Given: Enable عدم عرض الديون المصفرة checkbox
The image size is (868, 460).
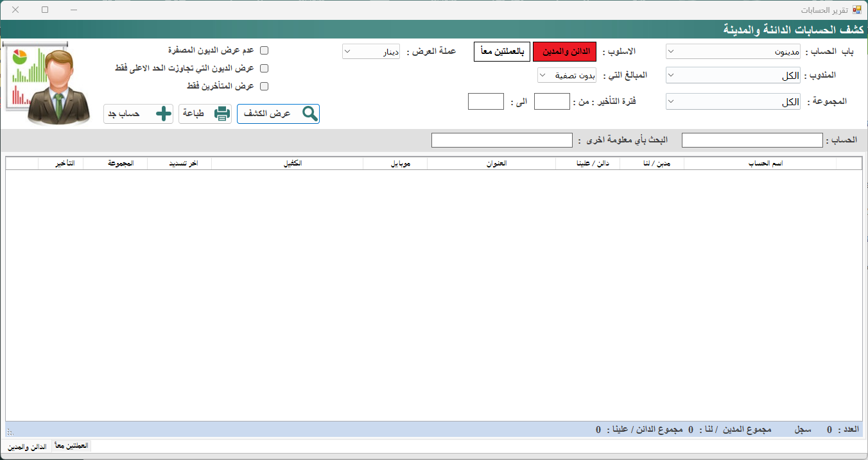Looking at the screenshot, I should pyautogui.click(x=264, y=50).
